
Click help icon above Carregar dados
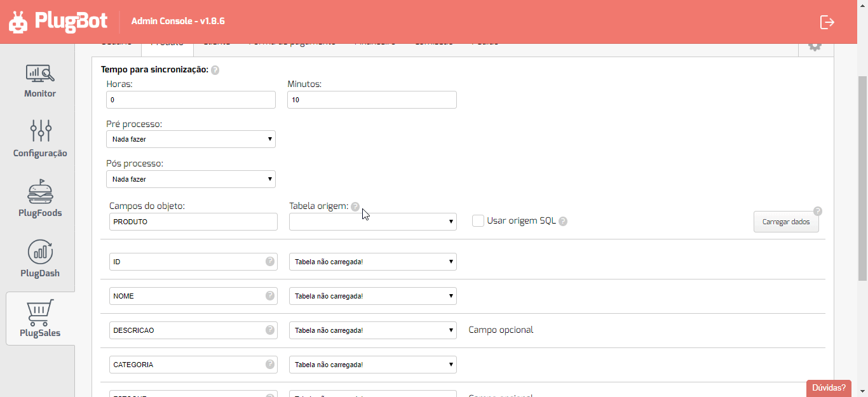click(818, 211)
